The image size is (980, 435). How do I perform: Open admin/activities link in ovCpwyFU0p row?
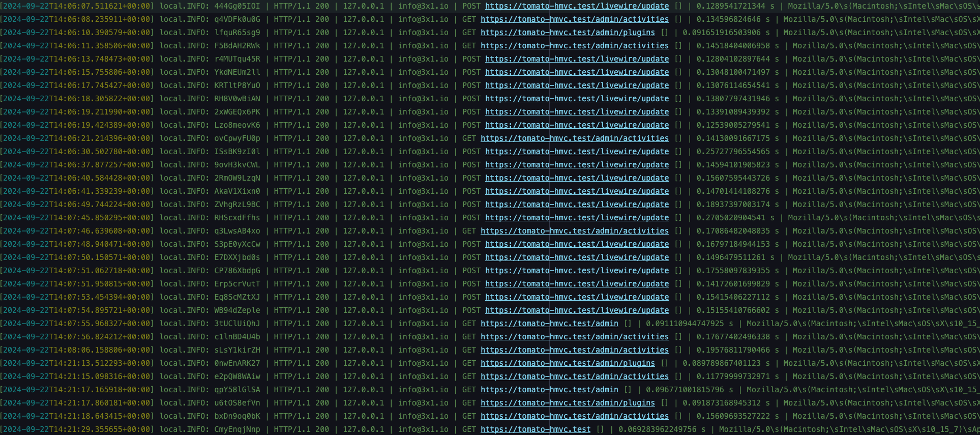575,138
